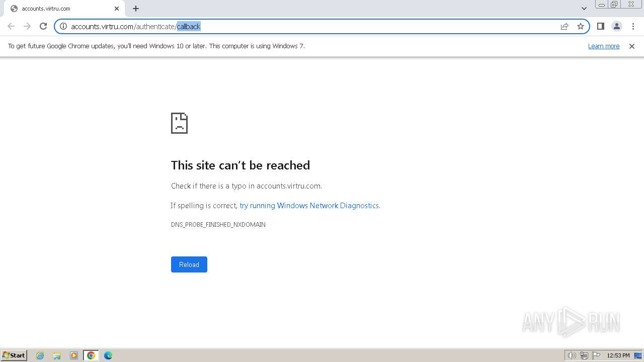Viewport: 644px width, 362px height.
Task: Click Show desktop button on taskbar
Action: coord(638,355)
